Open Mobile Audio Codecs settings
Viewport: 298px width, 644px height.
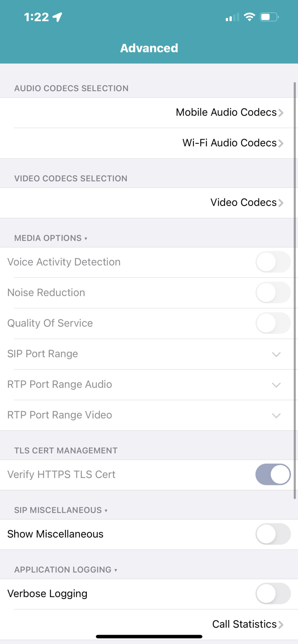click(226, 112)
